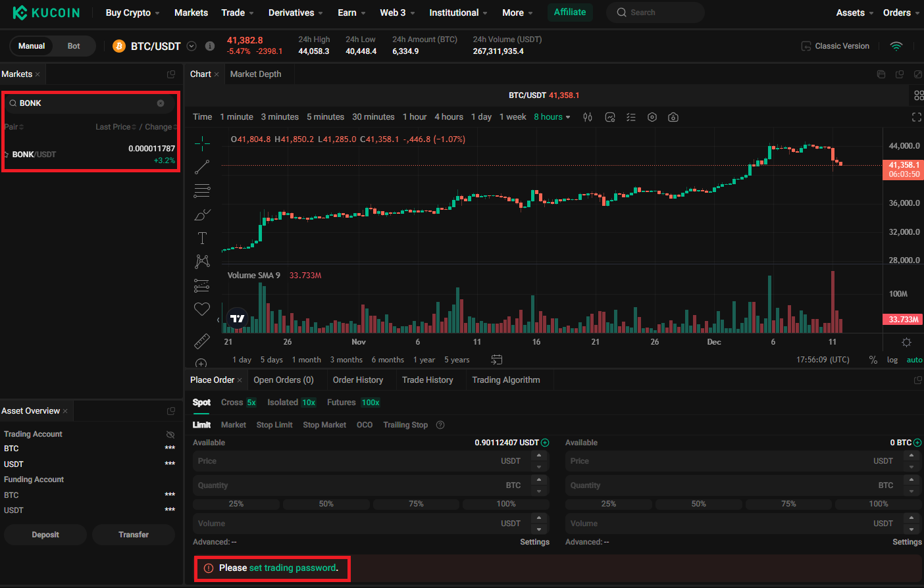Check the network signal status icon
The image size is (924, 588).
point(896,46)
